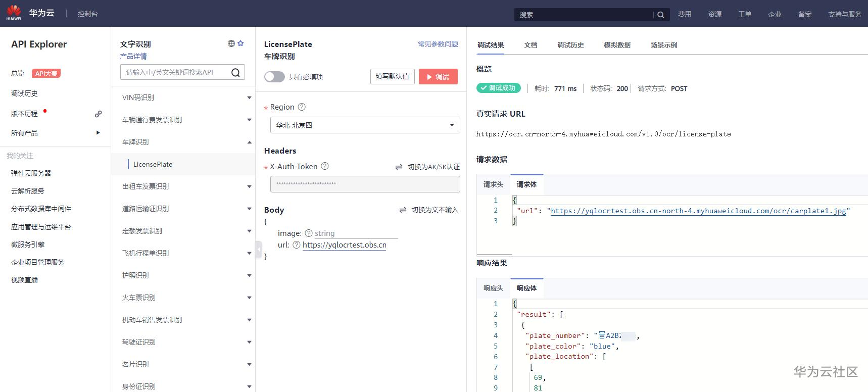Click the url value input field
The height and width of the screenshot is (392, 868).
coord(345,245)
